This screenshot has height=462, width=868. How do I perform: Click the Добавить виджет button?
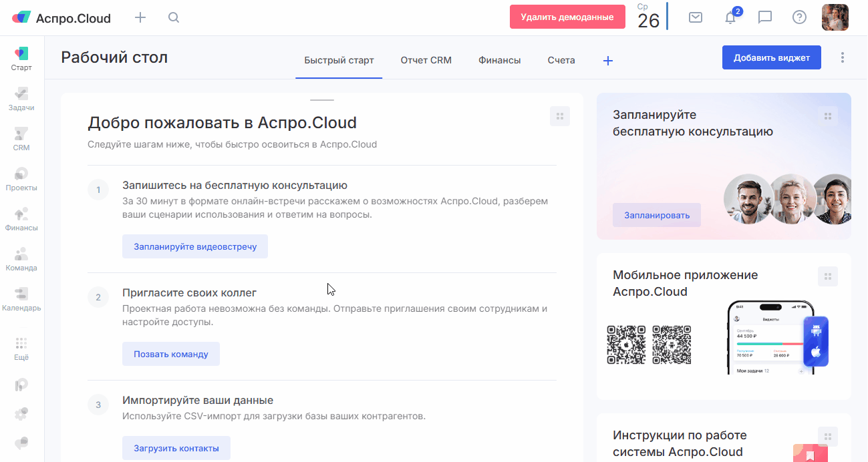click(x=771, y=58)
